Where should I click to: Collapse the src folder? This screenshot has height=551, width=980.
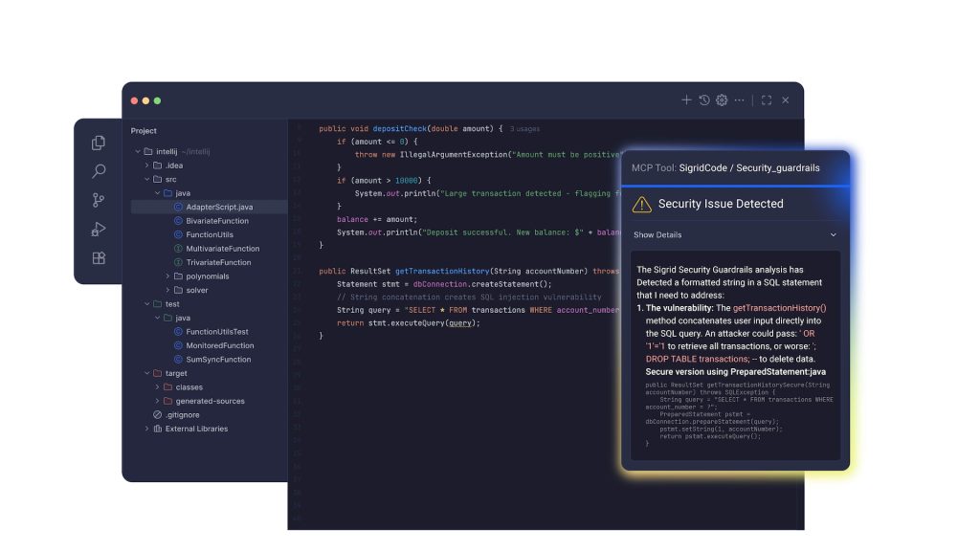pyautogui.click(x=146, y=179)
